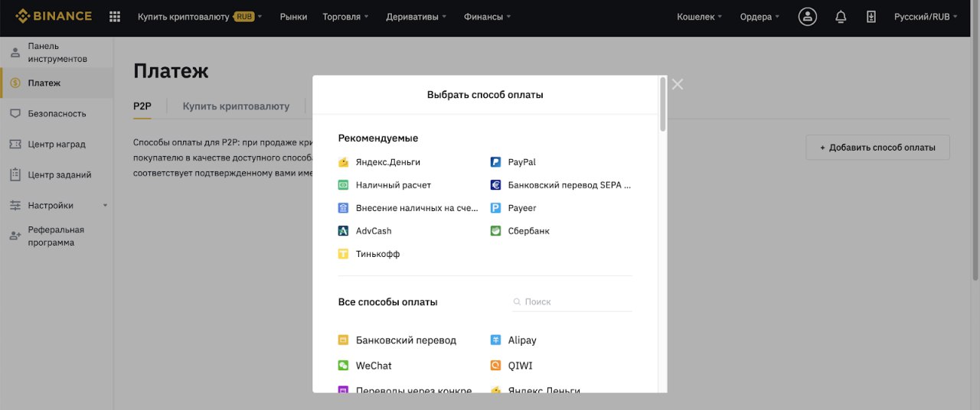Screen dimensions: 980x410
Task: Click the SEPA euro bank transfer icon
Action: pos(496,185)
